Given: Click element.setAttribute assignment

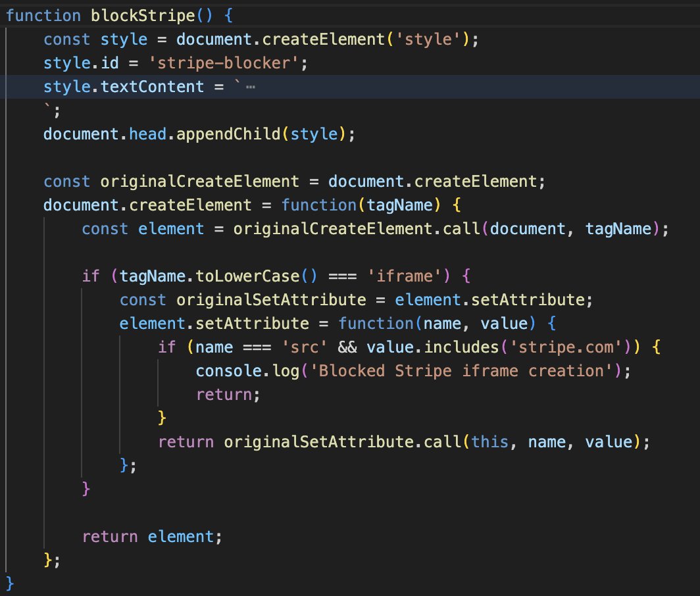Looking at the screenshot, I should click(214, 323).
